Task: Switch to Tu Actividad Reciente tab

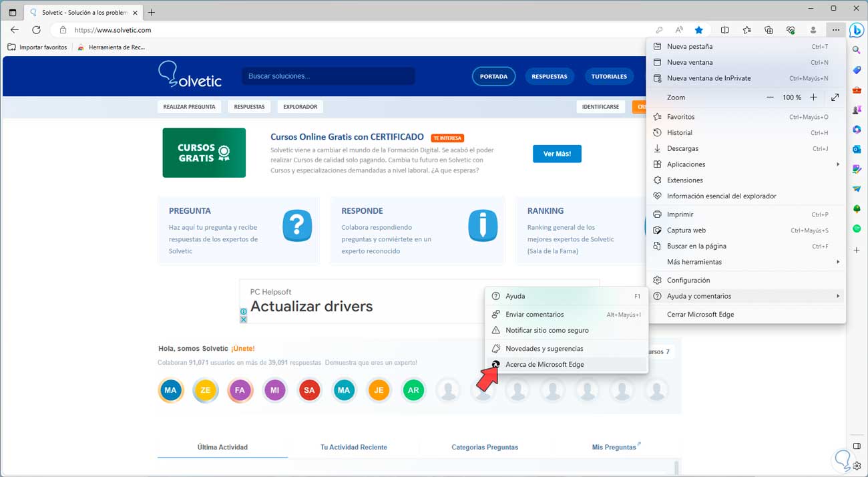Action: pos(354,447)
